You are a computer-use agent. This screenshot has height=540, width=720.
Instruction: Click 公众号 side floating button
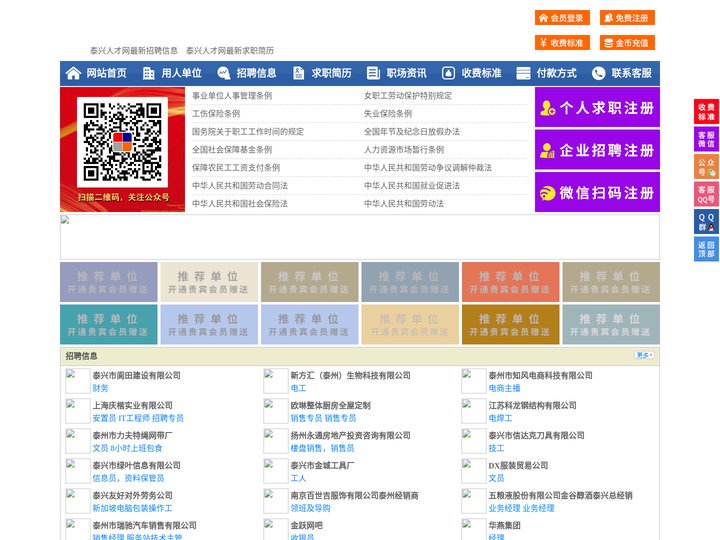706,167
